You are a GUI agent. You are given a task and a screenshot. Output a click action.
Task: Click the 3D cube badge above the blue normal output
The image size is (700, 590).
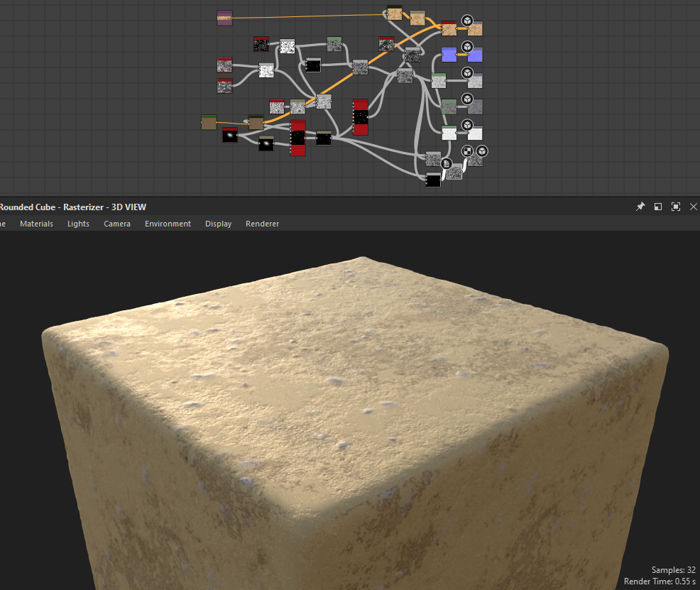click(x=467, y=47)
